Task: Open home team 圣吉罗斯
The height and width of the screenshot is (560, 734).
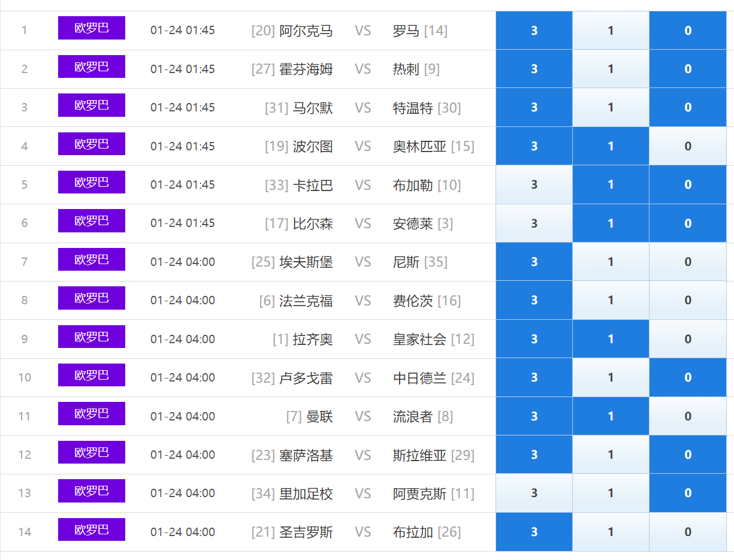Action: 306,532
